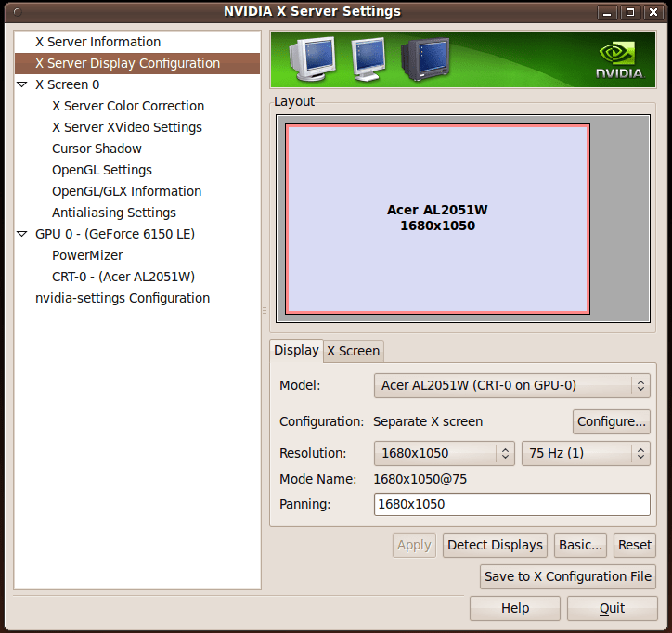The image size is (672, 633).
Task: Open Antialiasing Settings page
Action: 113,213
